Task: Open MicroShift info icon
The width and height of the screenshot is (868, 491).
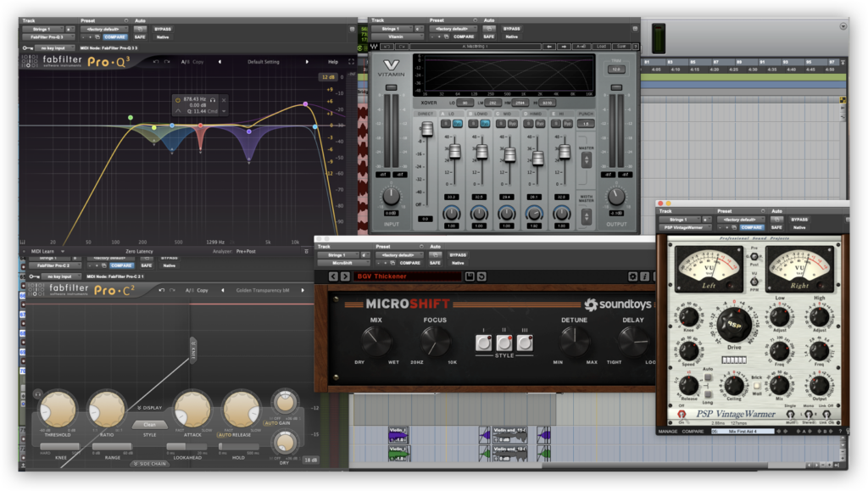Action: (645, 276)
